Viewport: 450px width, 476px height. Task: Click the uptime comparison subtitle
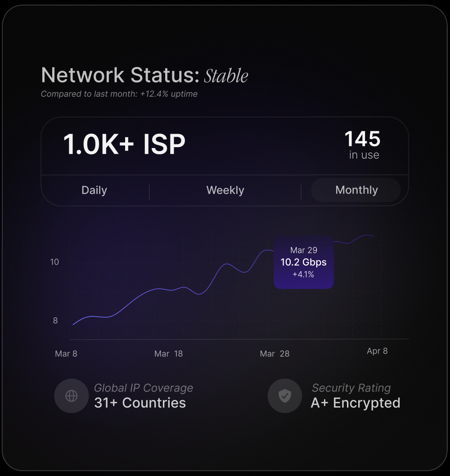coord(119,94)
